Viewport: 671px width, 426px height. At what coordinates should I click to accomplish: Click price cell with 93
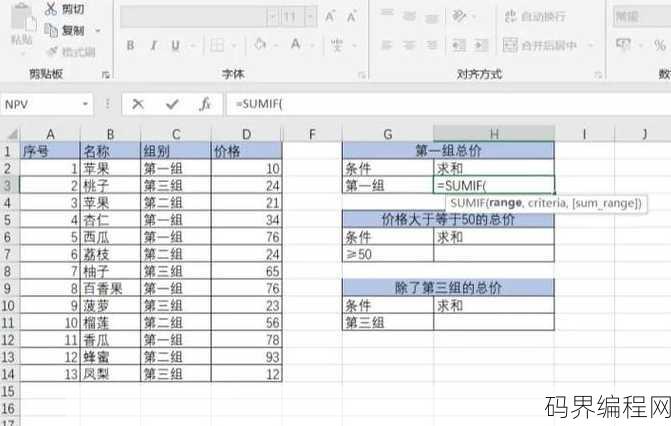pos(246,357)
